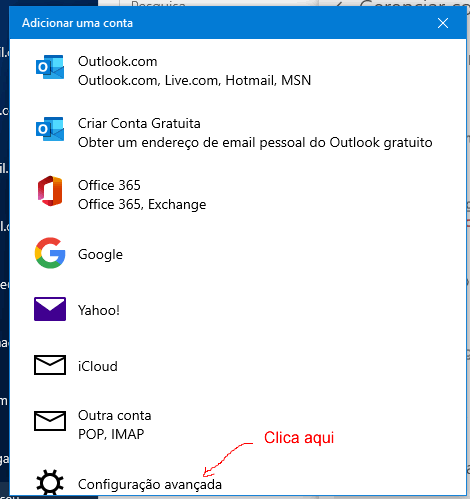Click the Configuração avançada gear icon
The image size is (470, 499).
(50, 482)
